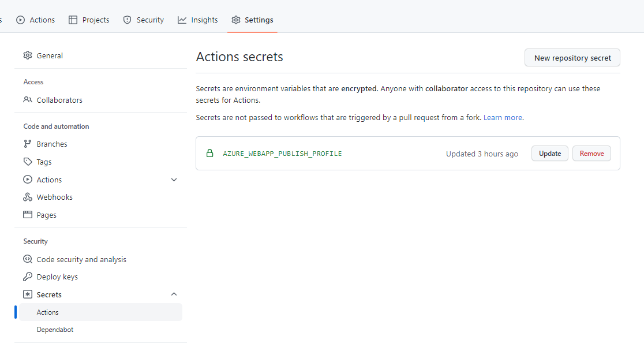The width and height of the screenshot is (644, 347).
Task: Follow the Learn more link
Action: (x=503, y=117)
